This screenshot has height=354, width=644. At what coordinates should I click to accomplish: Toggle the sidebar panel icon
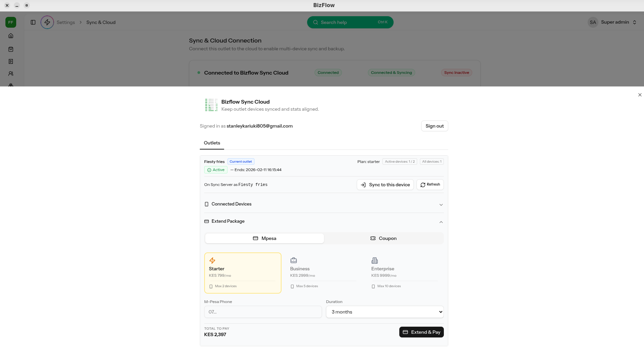pyautogui.click(x=33, y=22)
